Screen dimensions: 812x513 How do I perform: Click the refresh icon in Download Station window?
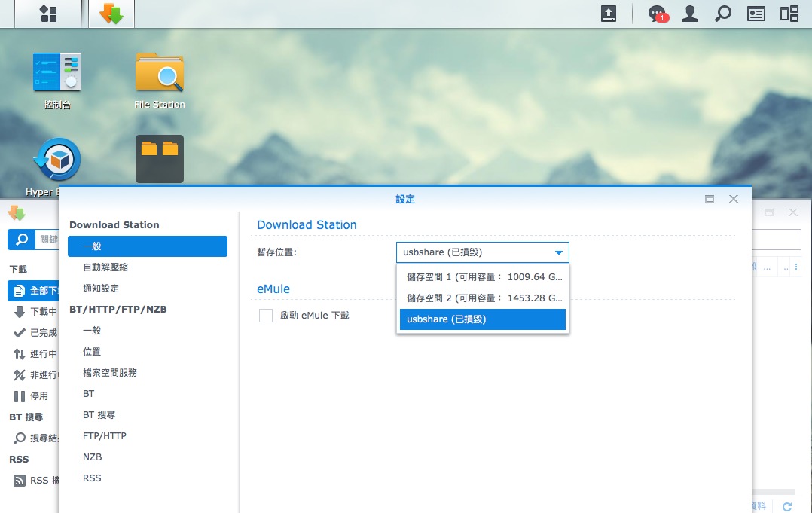point(787,506)
